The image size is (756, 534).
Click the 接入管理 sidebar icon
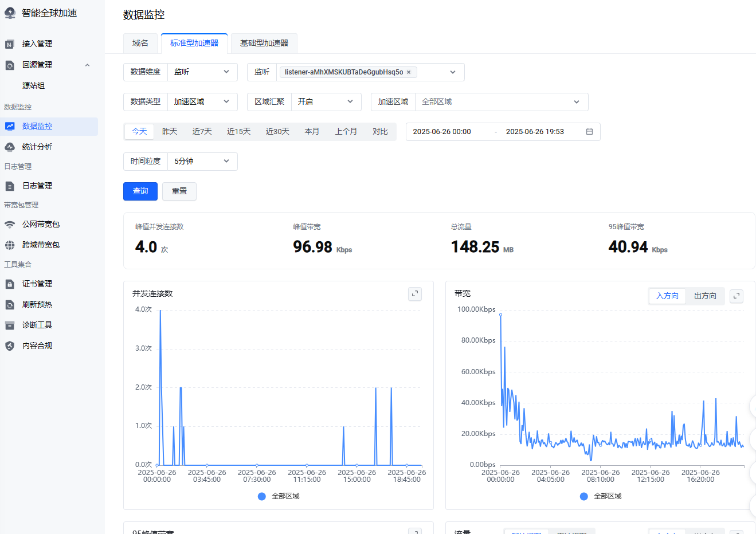pos(10,44)
